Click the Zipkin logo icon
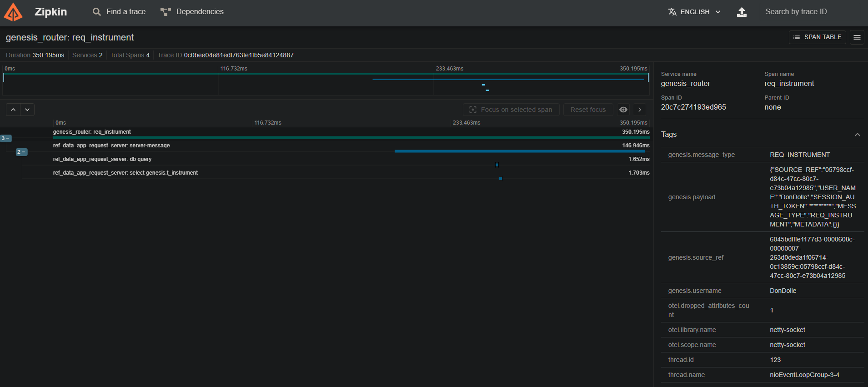868x387 pixels. tap(13, 12)
